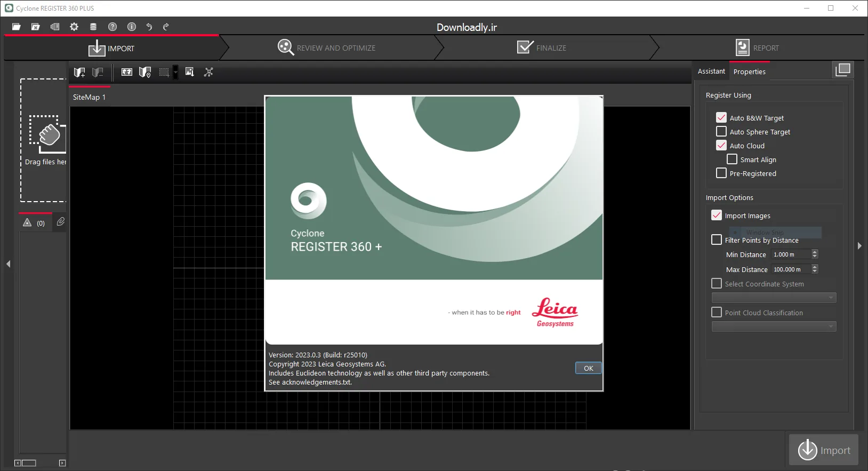The height and width of the screenshot is (471, 868).
Task: Click OK to dismiss the About dialog
Action: pos(589,368)
